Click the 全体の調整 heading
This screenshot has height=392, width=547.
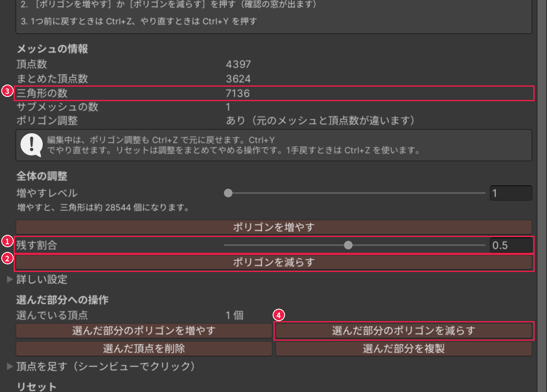42,176
